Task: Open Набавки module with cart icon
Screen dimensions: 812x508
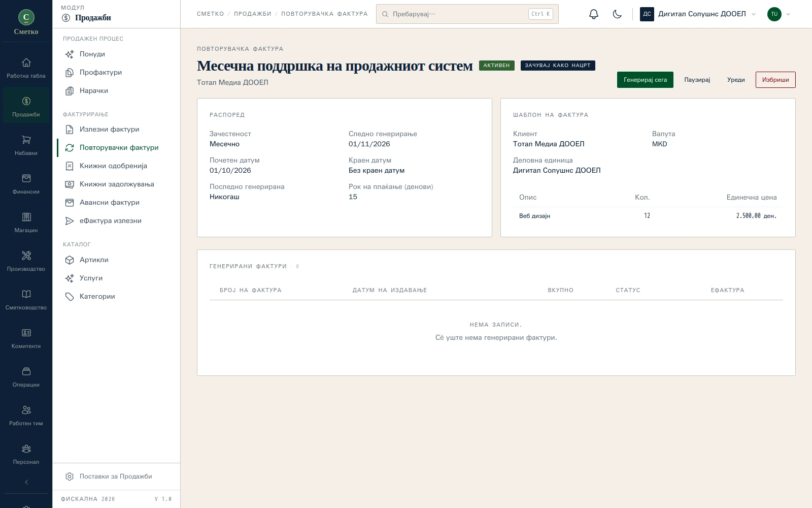Action: pyautogui.click(x=26, y=145)
